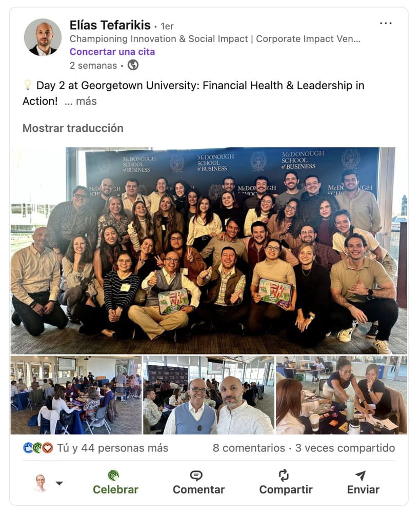Click the Enviar paper plane icon
The height and width of the screenshot is (513, 420).
(x=361, y=476)
